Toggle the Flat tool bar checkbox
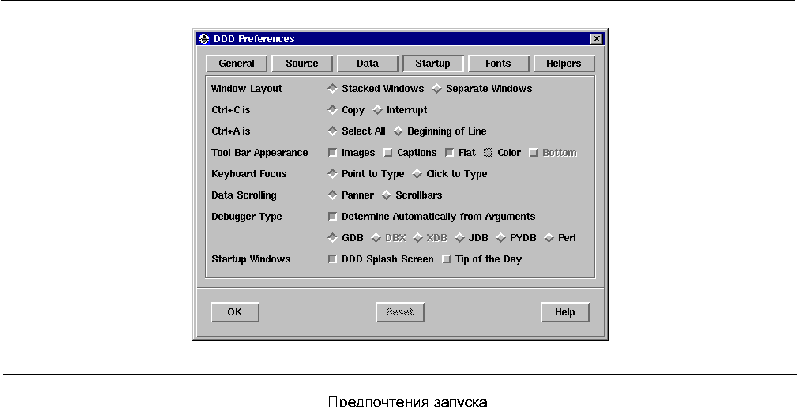Viewport: 797px width, 407px height. 450,153
